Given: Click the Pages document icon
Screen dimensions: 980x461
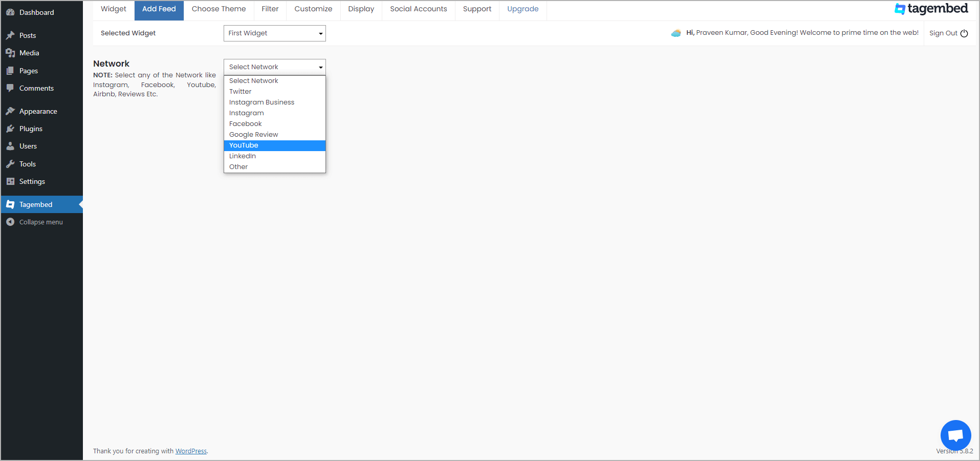Looking at the screenshot, I should coord(10,71).
